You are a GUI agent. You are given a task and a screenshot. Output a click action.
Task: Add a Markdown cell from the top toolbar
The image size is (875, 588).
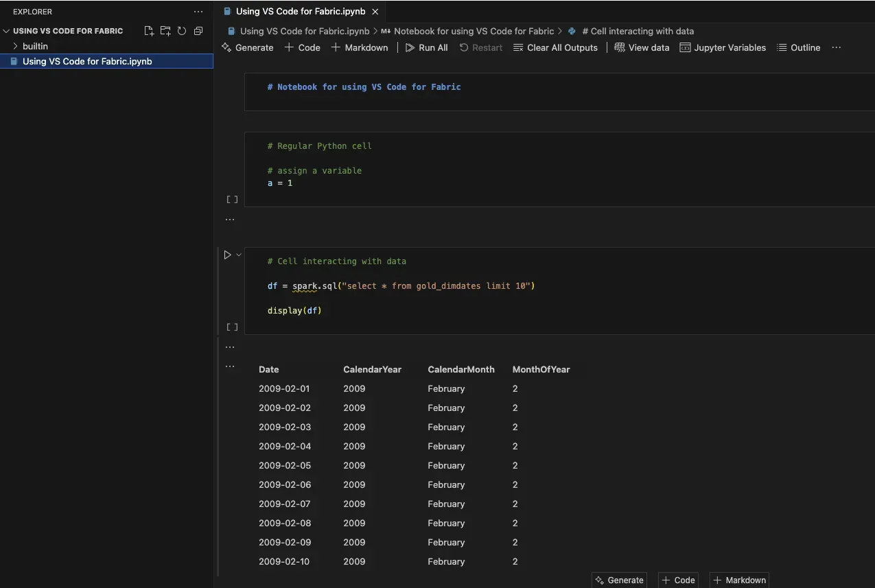point(360,47)
